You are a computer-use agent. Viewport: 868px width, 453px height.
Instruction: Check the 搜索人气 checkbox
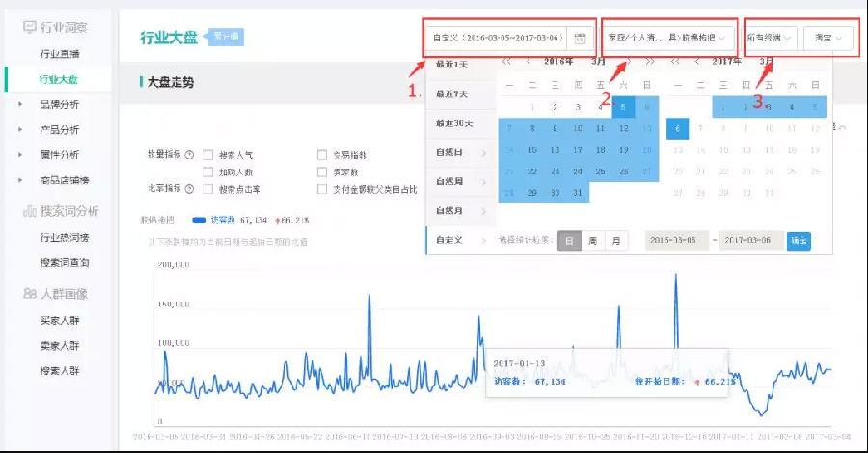point(208,155)
